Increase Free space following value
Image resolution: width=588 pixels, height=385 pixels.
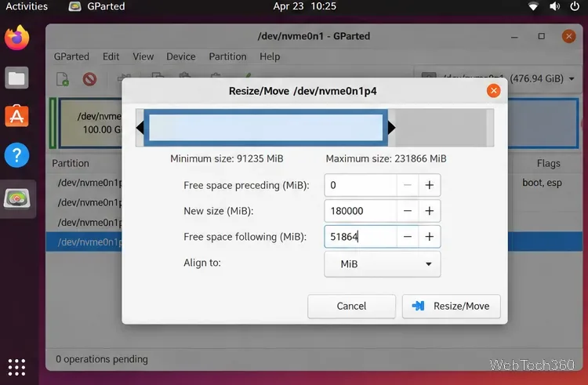[430, 237]
